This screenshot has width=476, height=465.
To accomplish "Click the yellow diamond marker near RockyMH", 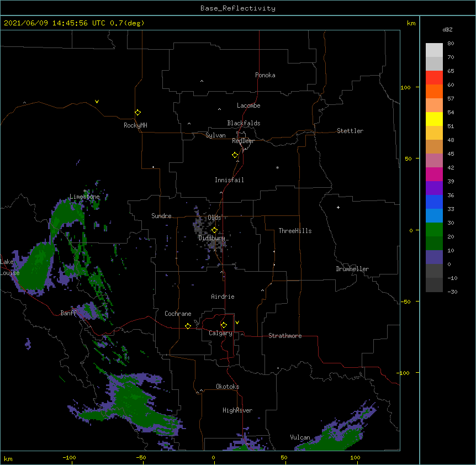I will pyautogui.click(x=137, y=113).
